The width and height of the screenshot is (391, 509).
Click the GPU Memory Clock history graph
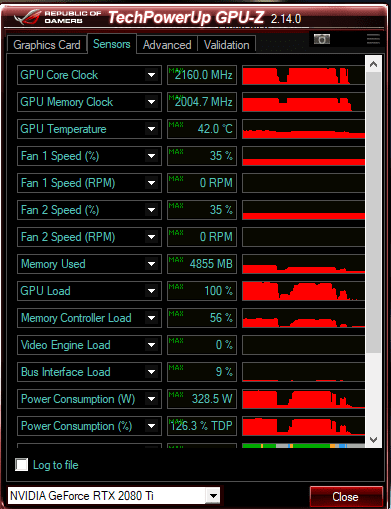(303, 102)
